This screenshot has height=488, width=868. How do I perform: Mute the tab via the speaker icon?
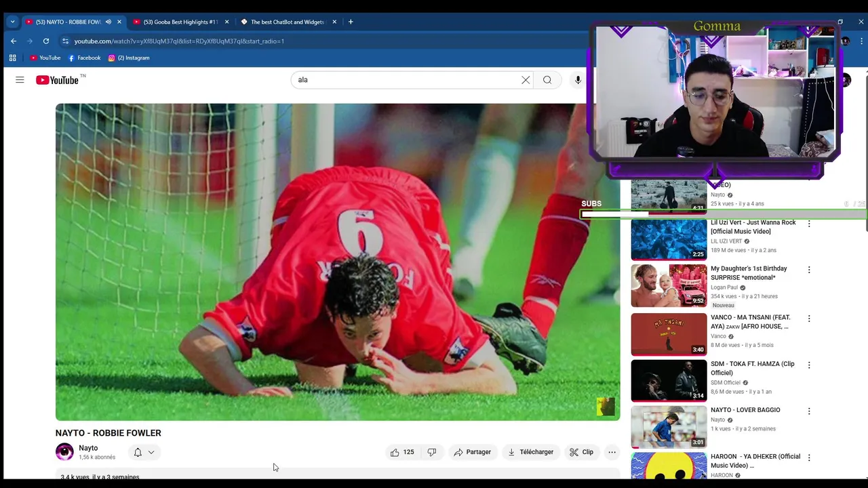click(108, 22)
